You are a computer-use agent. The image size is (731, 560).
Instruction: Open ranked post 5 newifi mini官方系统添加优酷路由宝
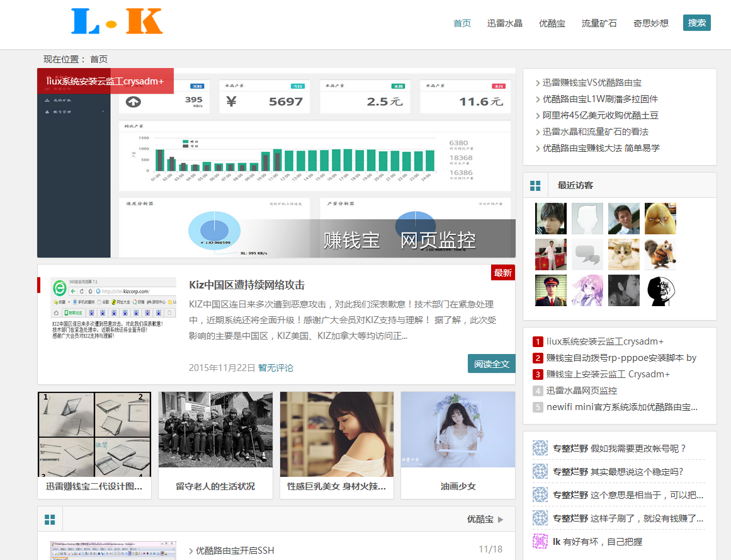[622, 406]
